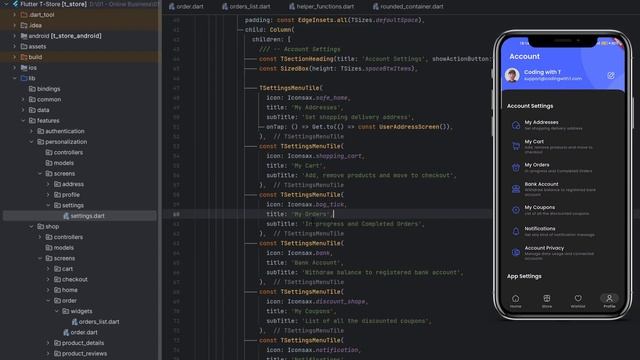This screenshot has height=360, width=640.
Task: Select the common folder
Action: pyautogui.click(x=45, y=100)
